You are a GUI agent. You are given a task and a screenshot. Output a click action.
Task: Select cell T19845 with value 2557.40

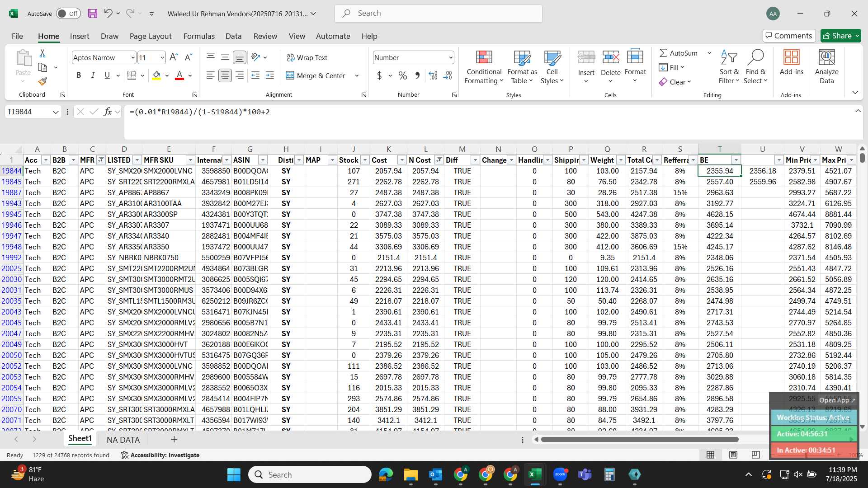(x=719, y=182)
